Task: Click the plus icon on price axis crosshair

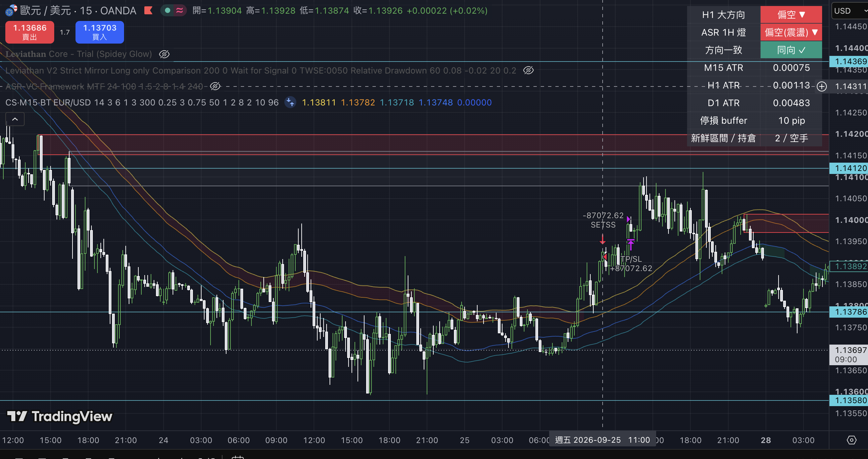Action: [821, 86]
